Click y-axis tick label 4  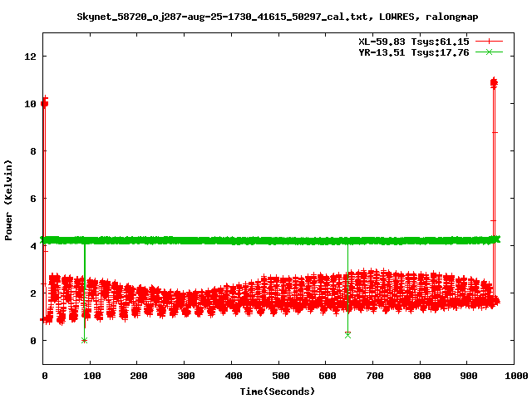point(33,246)
